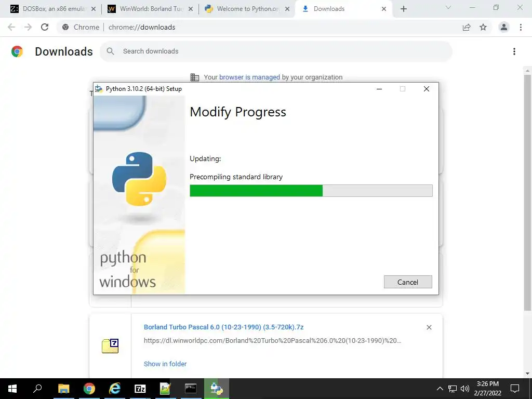The height and width of the screenshot is (399, 532).
Task: Open the tab search dropdown arrow
Action: coord(448,7)
